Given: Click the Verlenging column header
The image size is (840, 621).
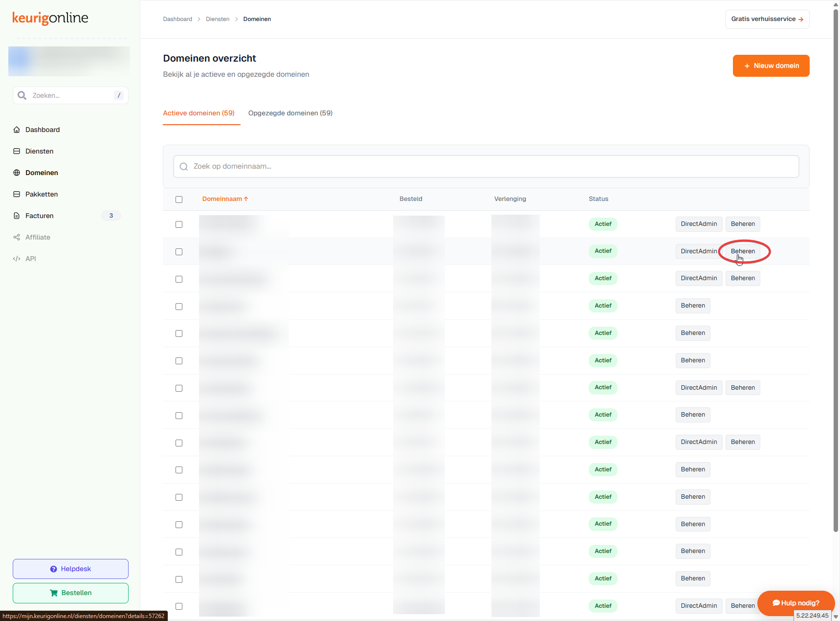Looking at the screenshot, I should [510, 199].
